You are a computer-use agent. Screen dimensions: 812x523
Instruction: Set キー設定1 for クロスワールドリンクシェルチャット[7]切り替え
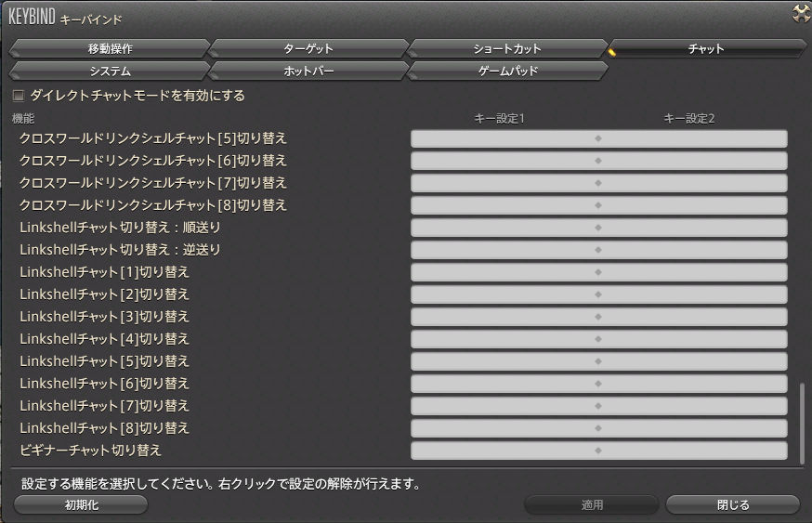click(504, 183)
